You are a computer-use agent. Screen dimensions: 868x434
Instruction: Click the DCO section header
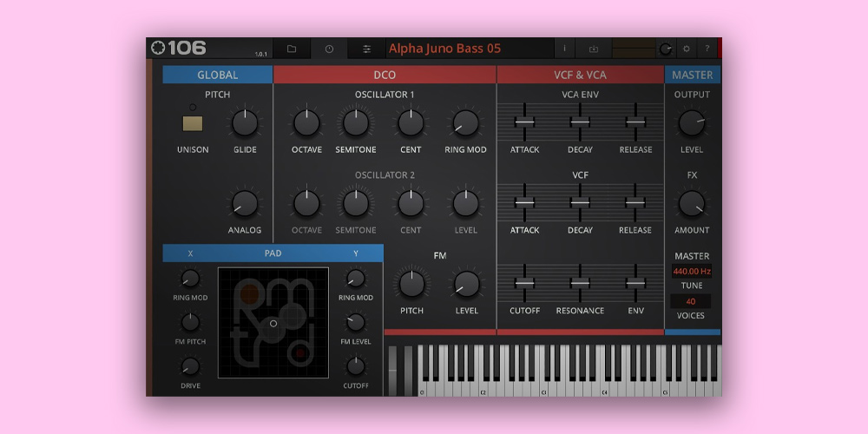[x=385, y=75]
